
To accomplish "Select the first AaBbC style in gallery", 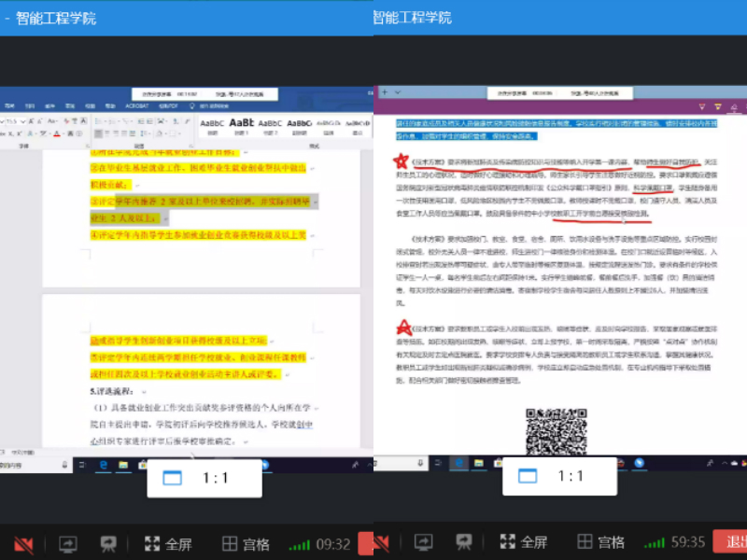I will tap(213, 122).
